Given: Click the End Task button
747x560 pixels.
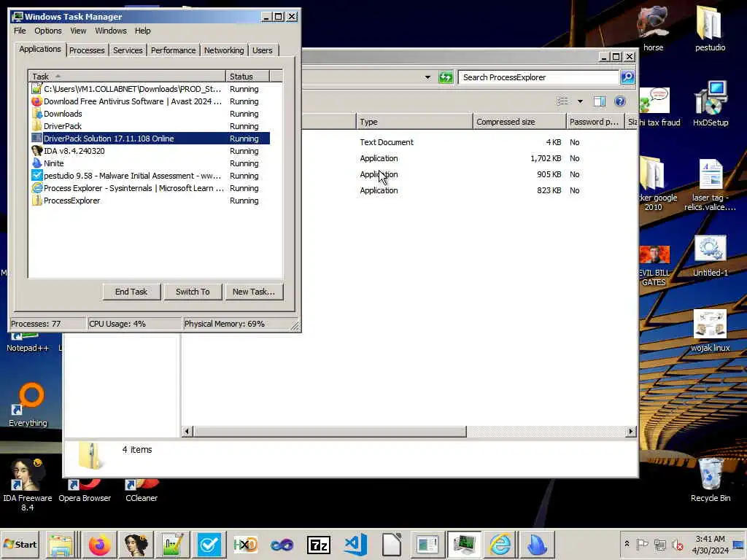Looking at the screenshot, I should (131, 292).
